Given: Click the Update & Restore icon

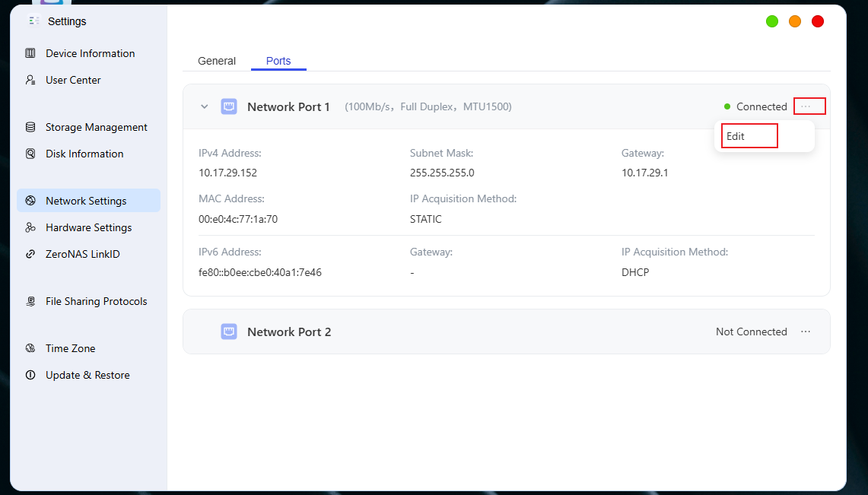Looking at the screenshot, I should 30,375.
